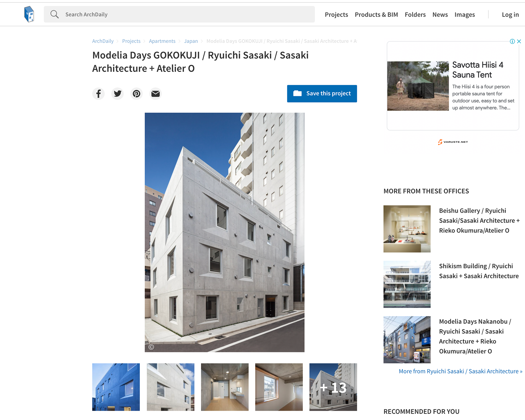Save this project button
Viewport: 525px width, 420px height.
click(x=322, y=94)
